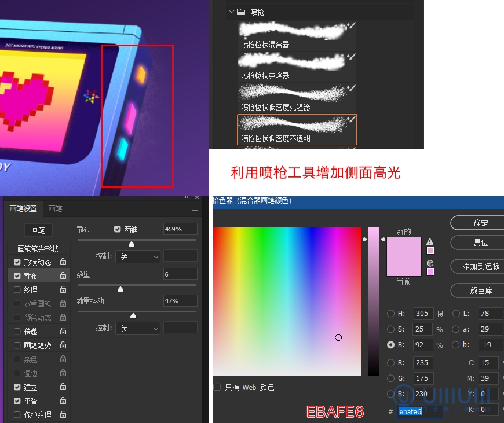Click lock icon beside 杂色
The image size is (504, 423).
63,358
